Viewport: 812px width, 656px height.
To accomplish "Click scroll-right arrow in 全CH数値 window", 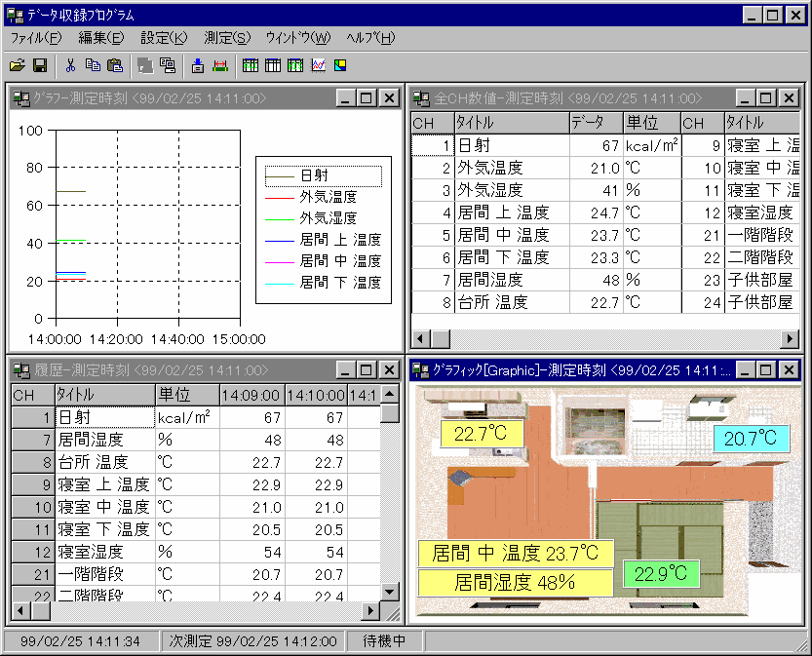I will tap(790, 339).
